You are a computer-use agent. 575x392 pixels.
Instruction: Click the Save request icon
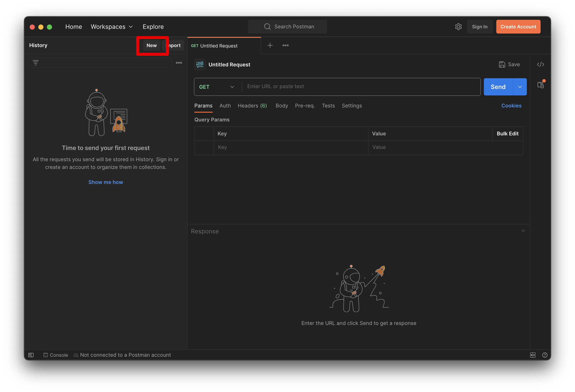pos(502,64)
